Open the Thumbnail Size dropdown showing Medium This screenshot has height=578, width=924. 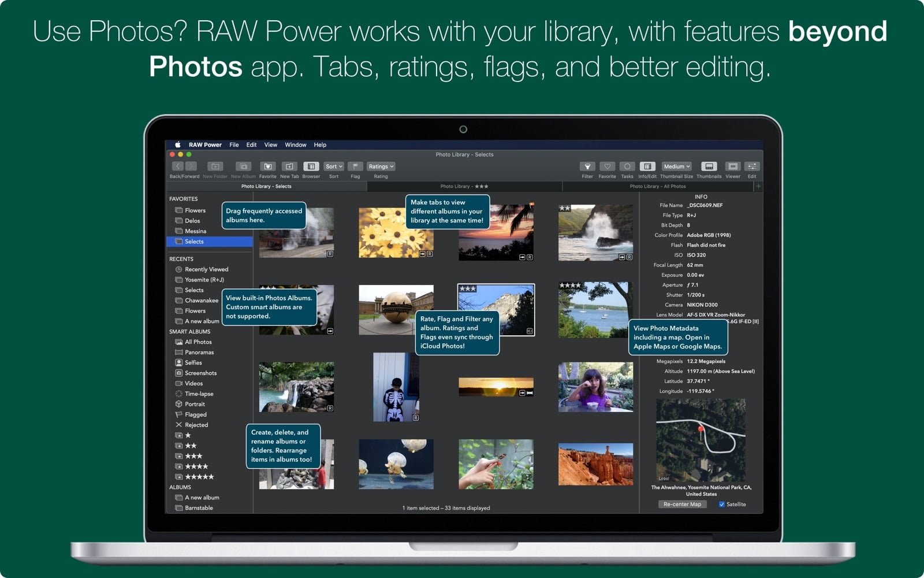(676, 166)
